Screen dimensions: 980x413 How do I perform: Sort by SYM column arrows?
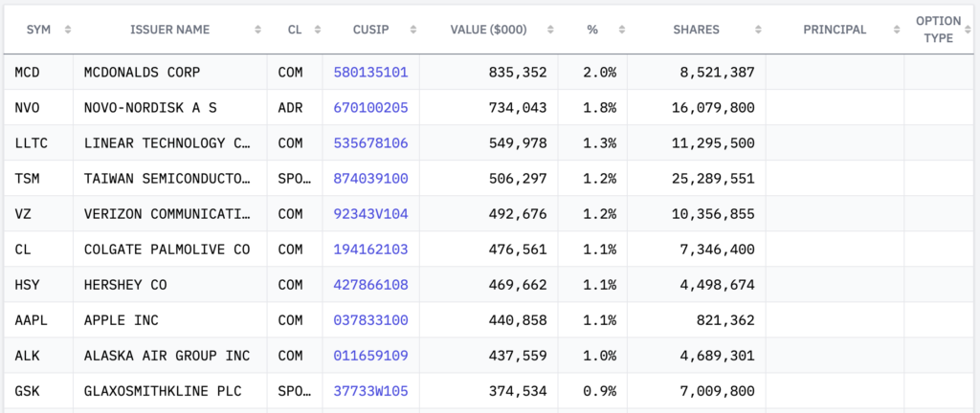click(68, 30)
